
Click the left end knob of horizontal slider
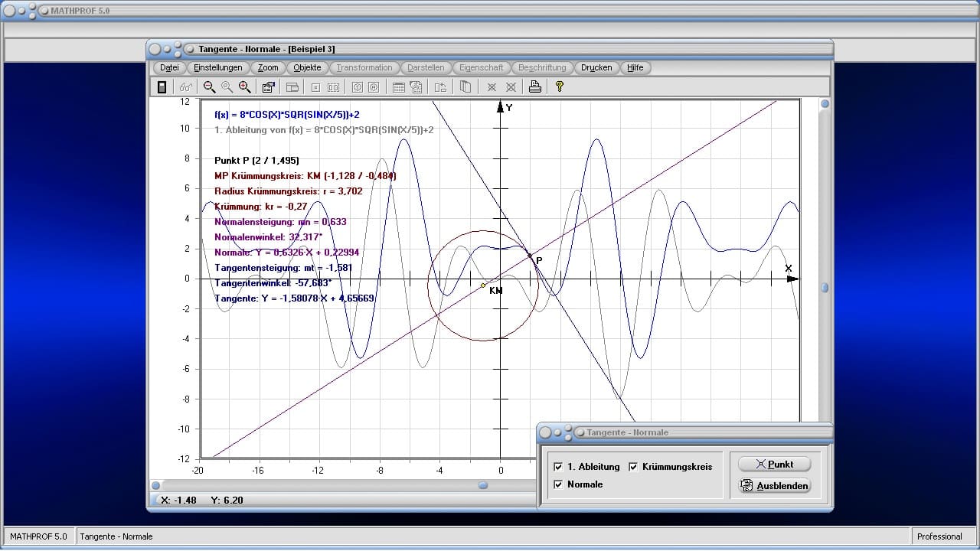point(156,485)
